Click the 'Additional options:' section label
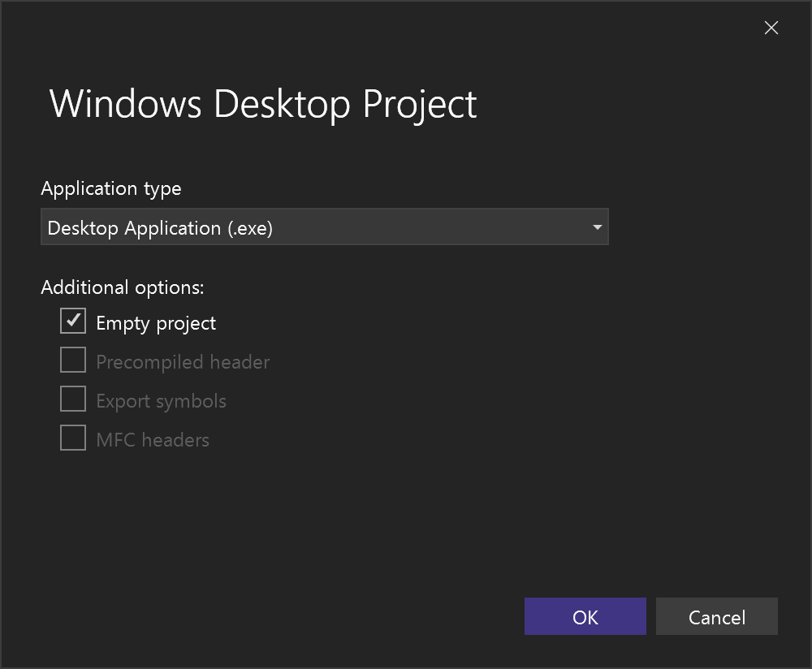812x669 pixels. pyautogui.click(x=123, y=287)
